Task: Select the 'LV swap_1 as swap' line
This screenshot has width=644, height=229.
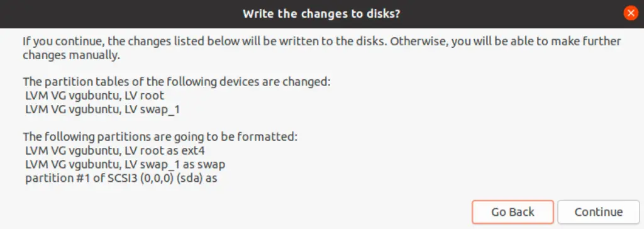Action: point(125,165)
